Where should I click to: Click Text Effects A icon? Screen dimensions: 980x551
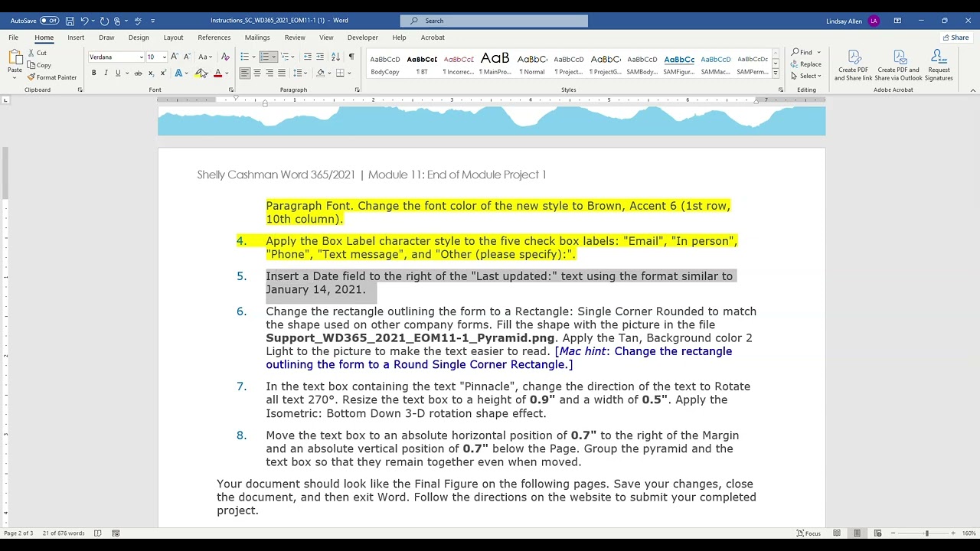click(x=178, y=73)
